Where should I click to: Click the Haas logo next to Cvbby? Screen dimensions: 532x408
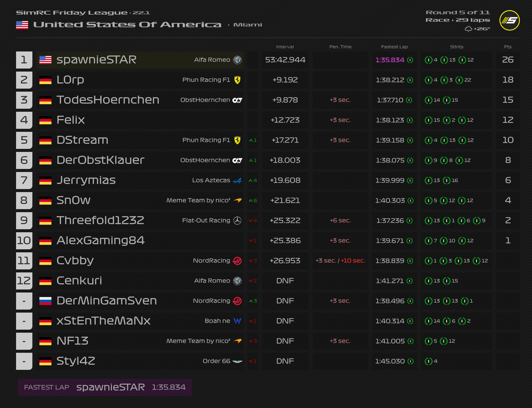tap(237, 261)
